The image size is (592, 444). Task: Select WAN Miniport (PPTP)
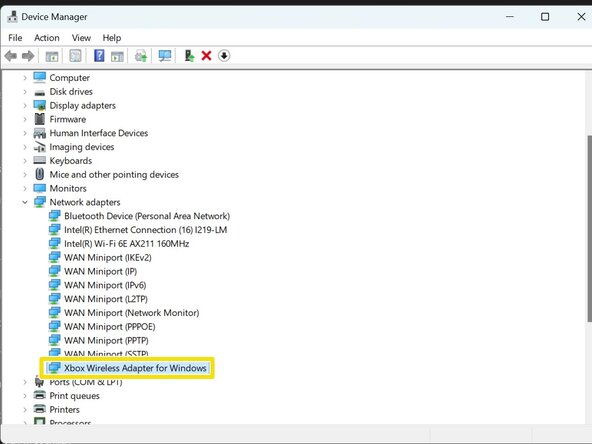point(106,341)
